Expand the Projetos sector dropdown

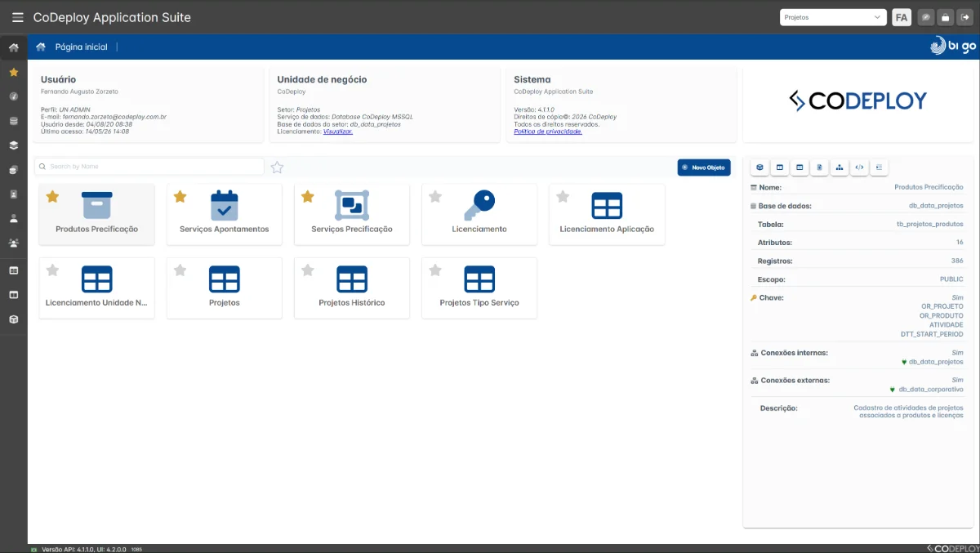click(x=833, y=17)
